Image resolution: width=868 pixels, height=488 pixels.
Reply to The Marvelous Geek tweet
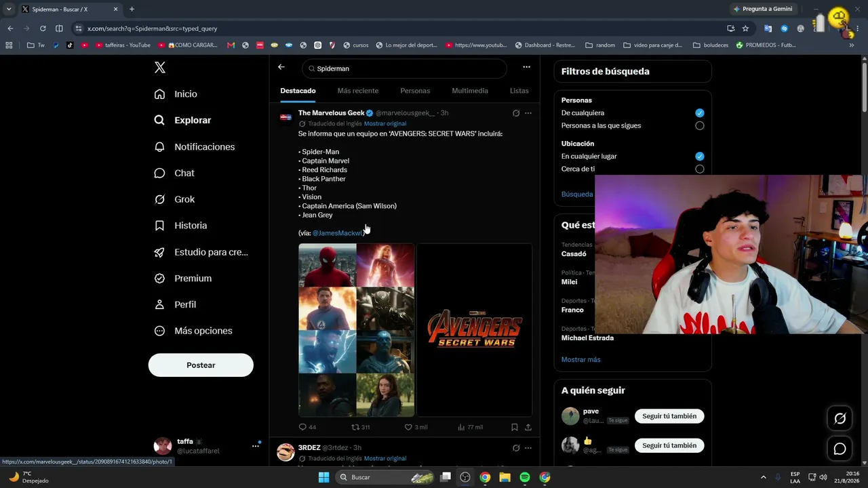point(307,427)
